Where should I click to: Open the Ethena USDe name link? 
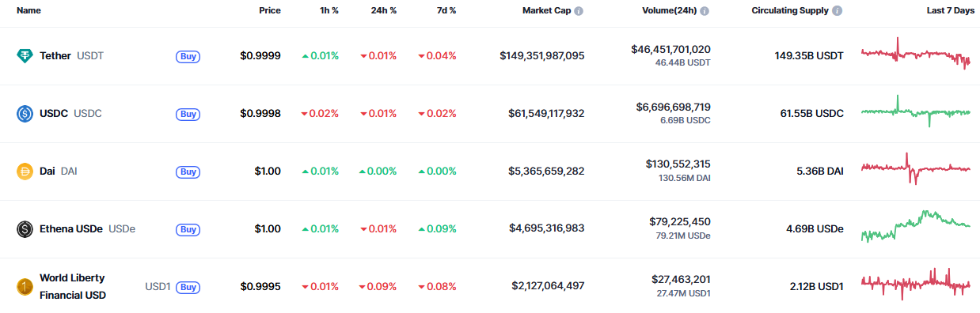(x=71, y=229)
